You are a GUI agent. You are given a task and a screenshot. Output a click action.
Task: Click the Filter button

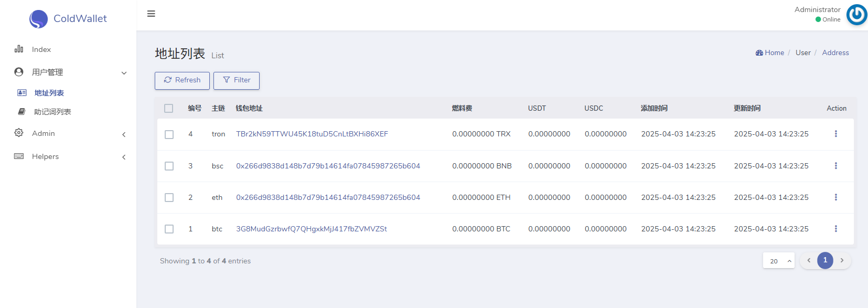click(237, 80)
